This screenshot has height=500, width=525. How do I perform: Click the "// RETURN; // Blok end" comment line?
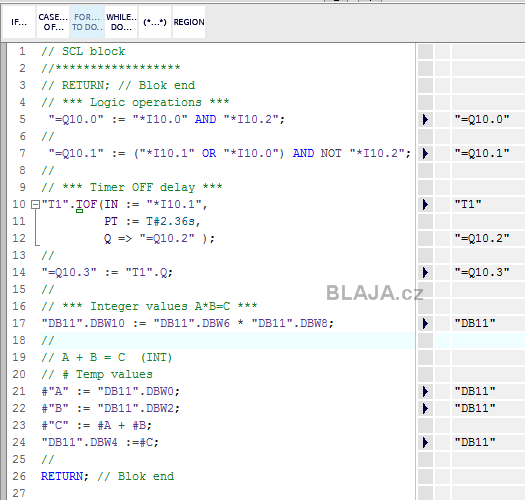click(x=118, y=85)
